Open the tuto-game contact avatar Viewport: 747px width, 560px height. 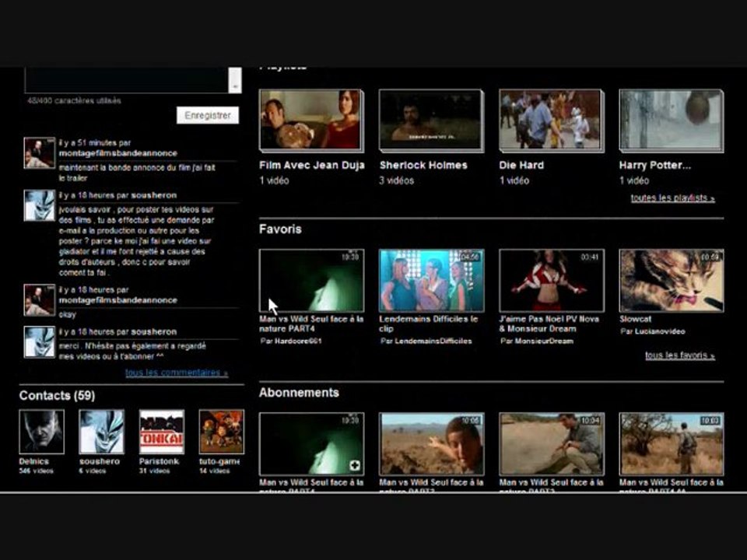click(x=222, y=432)
